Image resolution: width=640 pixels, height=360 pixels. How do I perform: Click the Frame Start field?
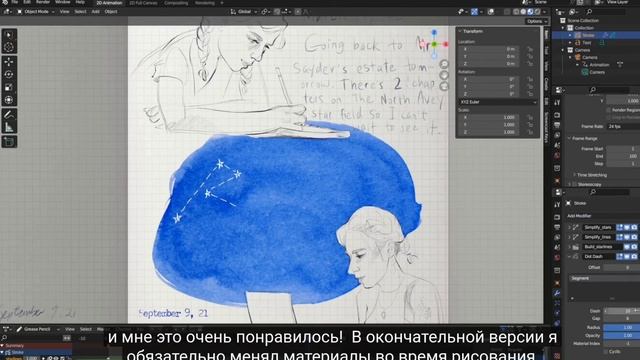[x=623, y=149]
